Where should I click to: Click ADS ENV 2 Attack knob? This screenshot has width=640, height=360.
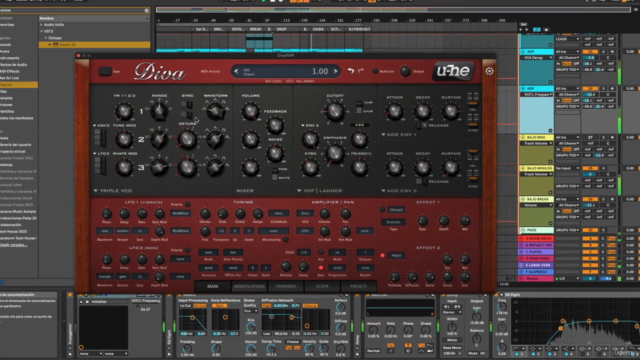[394, 167]
